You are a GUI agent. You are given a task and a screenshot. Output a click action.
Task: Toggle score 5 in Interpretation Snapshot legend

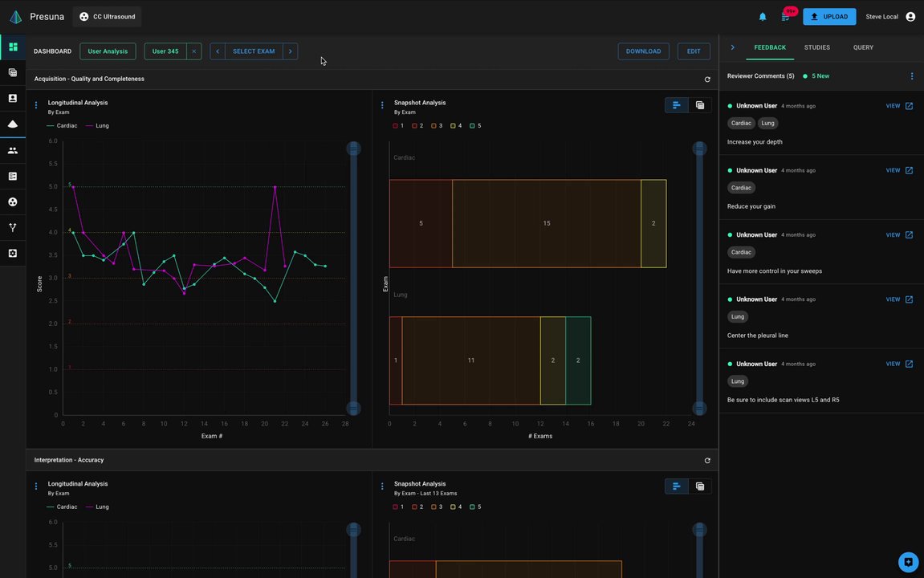475,507
